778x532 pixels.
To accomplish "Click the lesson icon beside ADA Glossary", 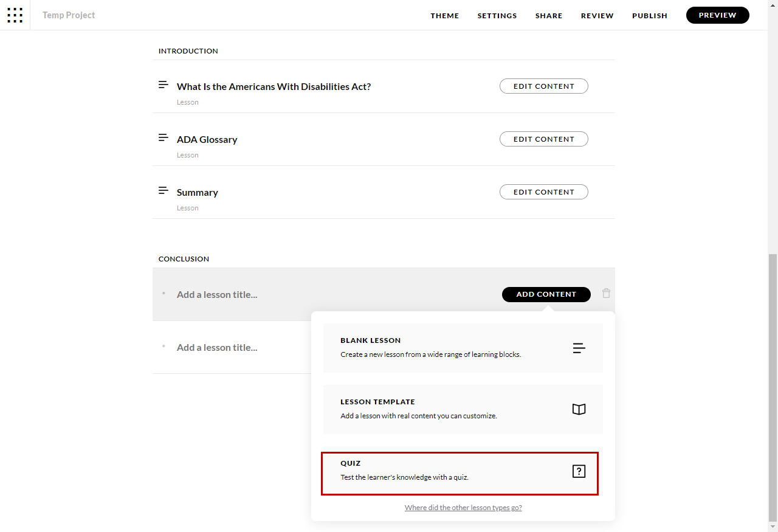I will point(163,138).
